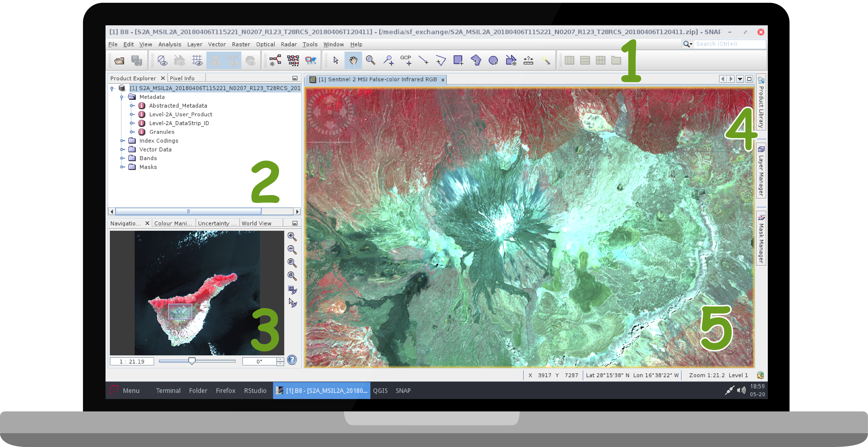This screenshot has height=447, width=868.
Task: Click the navigation zoom slider handle
Action: pos(192,361)
